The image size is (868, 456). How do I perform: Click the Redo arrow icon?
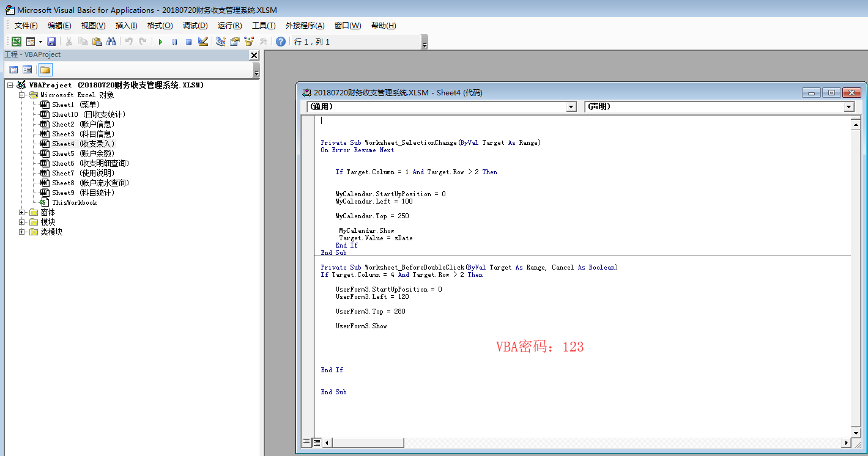143,42
